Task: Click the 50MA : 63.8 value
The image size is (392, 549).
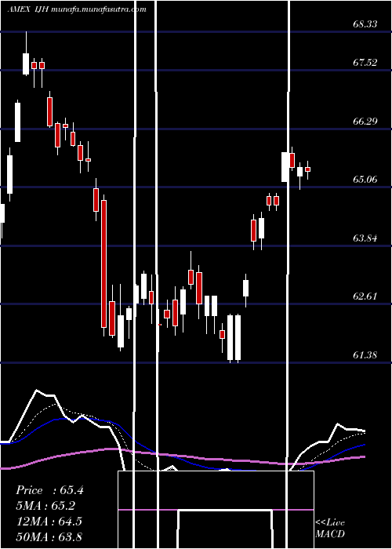Action: 49,536
